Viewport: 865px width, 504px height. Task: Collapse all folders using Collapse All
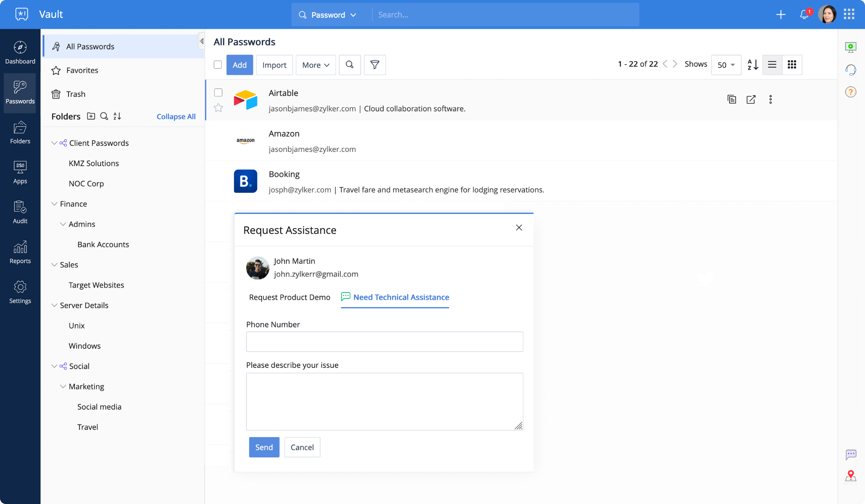[x=176, y=116]
